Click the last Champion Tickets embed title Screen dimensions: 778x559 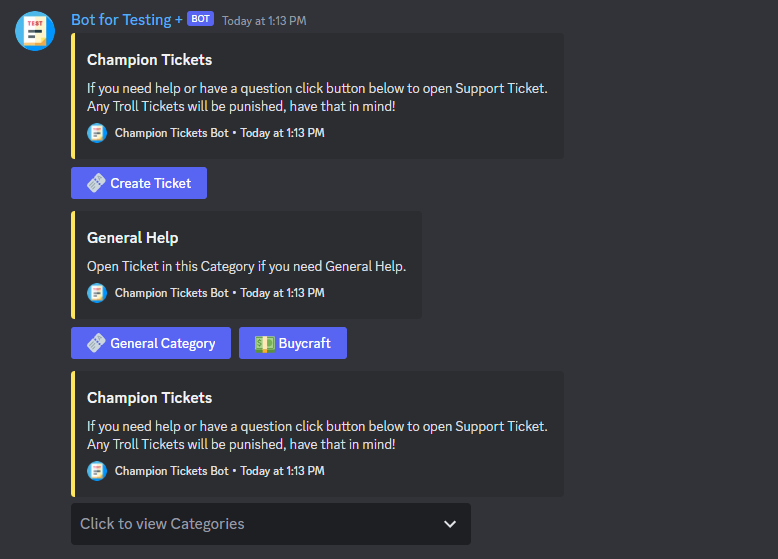point(150,398)
